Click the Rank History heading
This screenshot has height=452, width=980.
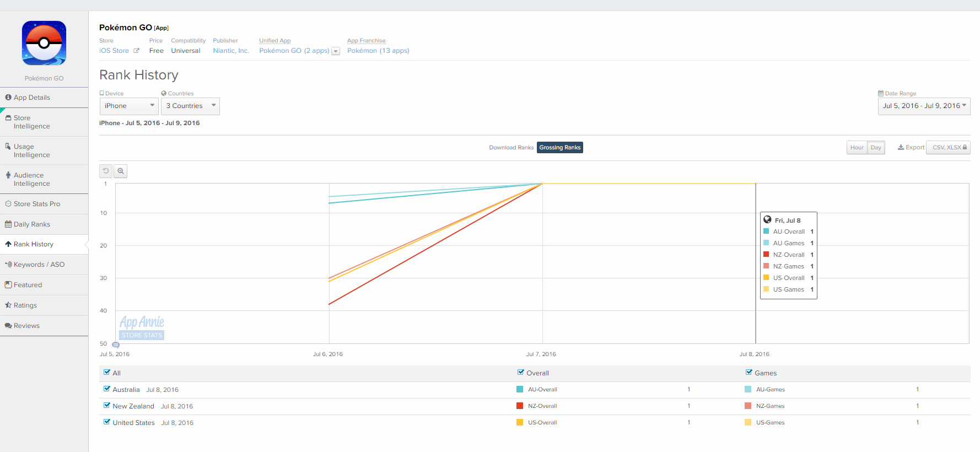pos(139,75)
